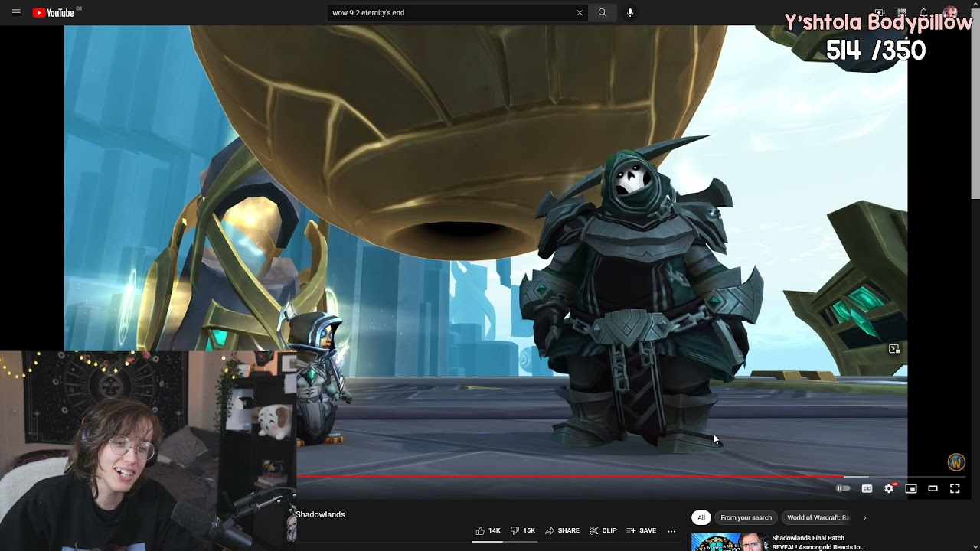The height and width of the screenshot is (551, 980).
Task: Select the 'World of Warcraft' chip
Action: (818, 517)
